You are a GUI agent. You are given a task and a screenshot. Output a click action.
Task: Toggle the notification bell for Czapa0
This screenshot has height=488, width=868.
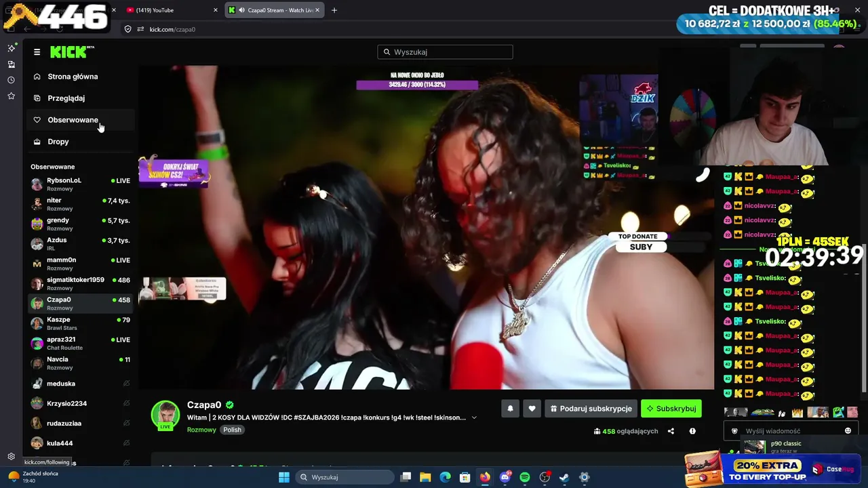pyautogui.click(x=510, y=409)
